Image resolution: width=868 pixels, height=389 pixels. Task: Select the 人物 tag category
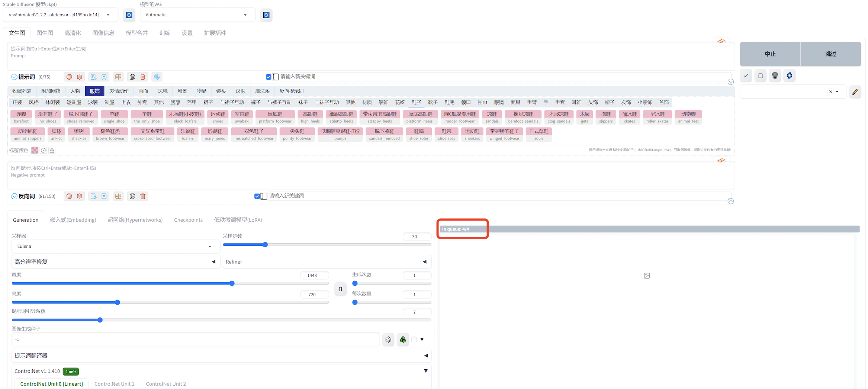pyautogui.click(x=75, y=91)
